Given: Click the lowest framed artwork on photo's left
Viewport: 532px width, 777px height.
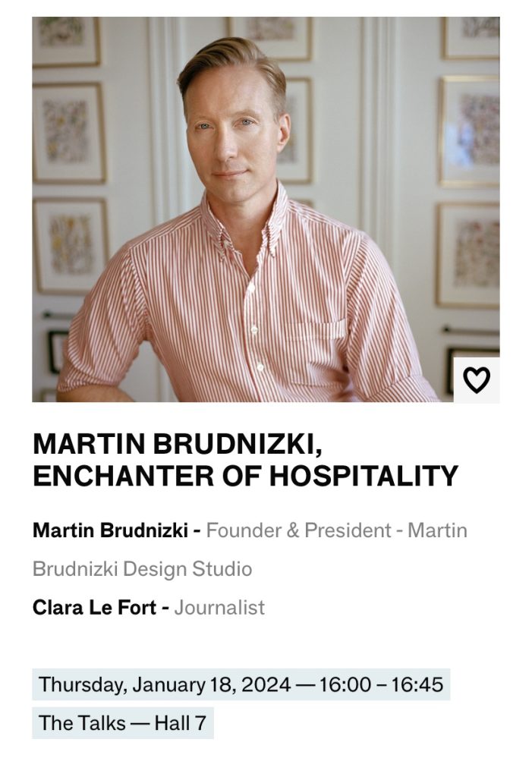Looking at the screenshot, I should (x=71, y=247).
